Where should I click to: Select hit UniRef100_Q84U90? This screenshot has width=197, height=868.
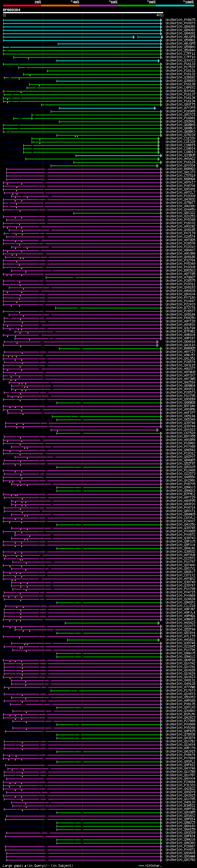pyautogui.click(x=180, y=26)
